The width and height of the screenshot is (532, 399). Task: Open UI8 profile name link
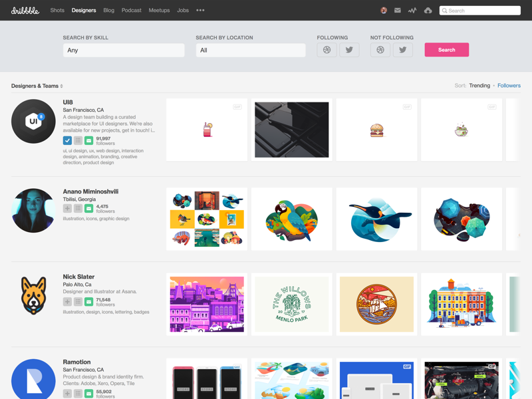68,102
